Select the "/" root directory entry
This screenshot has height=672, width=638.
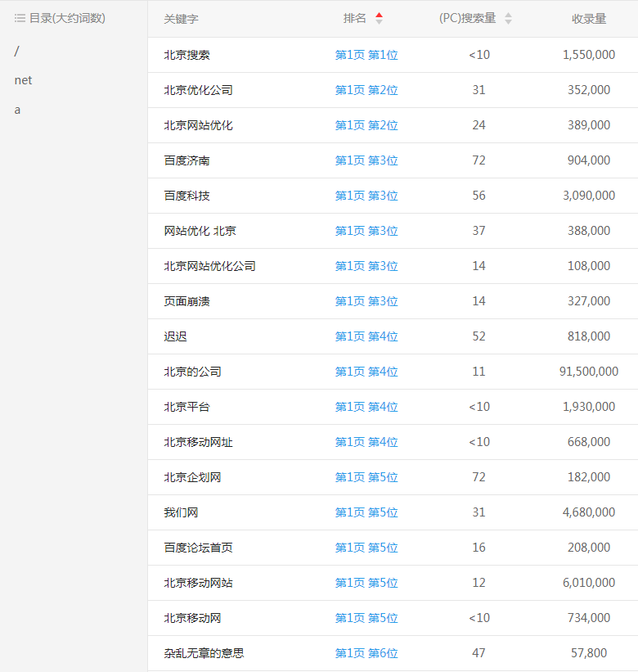(17, 52)
